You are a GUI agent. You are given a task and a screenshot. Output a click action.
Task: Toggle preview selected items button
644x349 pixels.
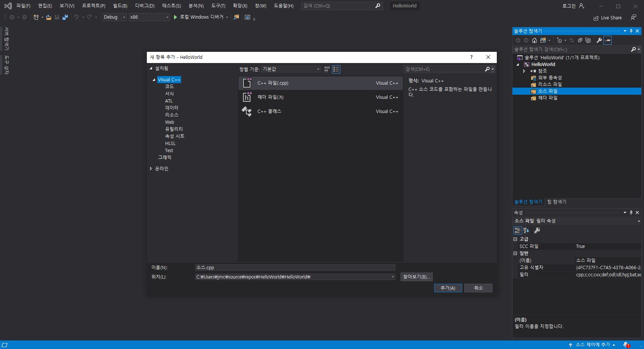point(607,40)
